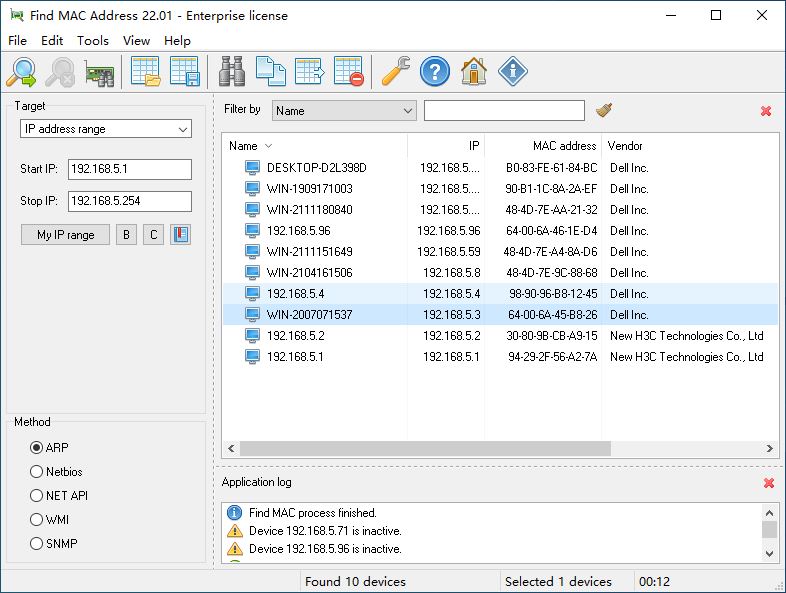Open saved results table with folder icon
786x593 pixels.
(x=145, y=72)
